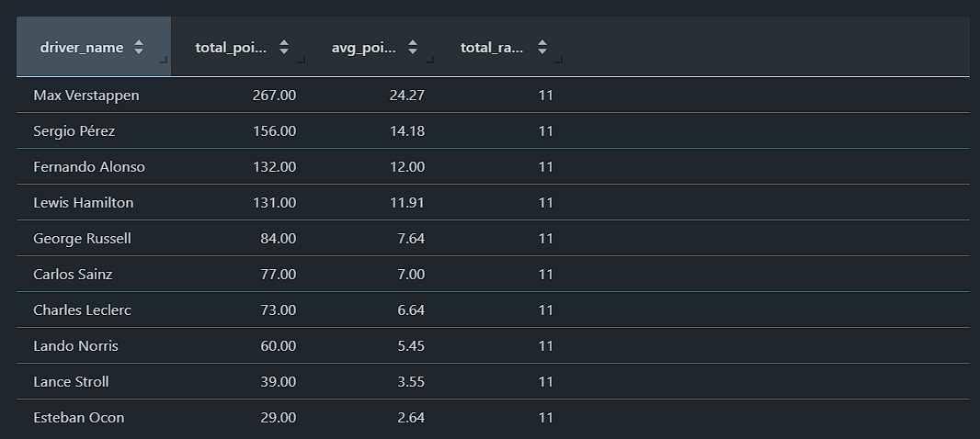Viewport: 980px width, 439px height.
Task: Click avg_poi... column resize corner
Action: 430,60
